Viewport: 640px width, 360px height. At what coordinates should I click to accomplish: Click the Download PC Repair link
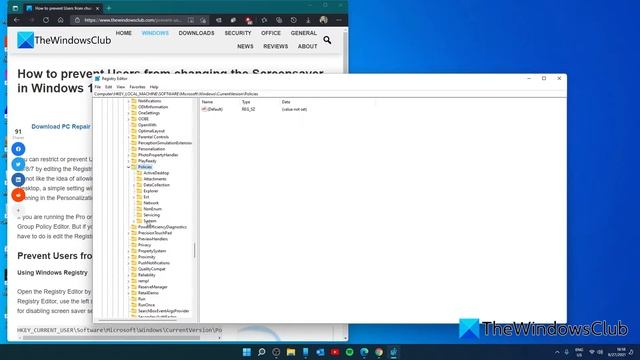pyautogui.click(x=61, y=127)
